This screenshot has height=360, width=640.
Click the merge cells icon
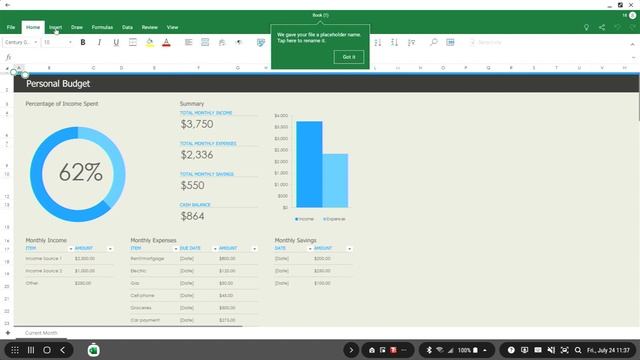coord(205,42)
